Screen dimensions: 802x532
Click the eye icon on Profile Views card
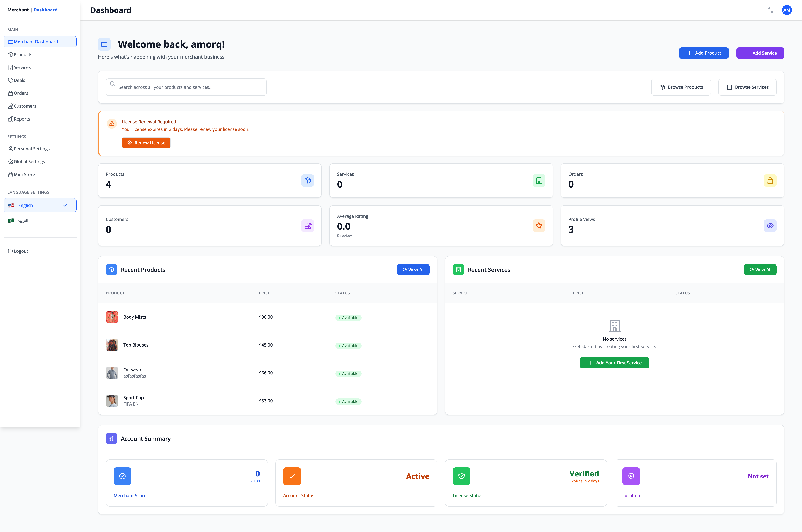click(x=770, y=225)
